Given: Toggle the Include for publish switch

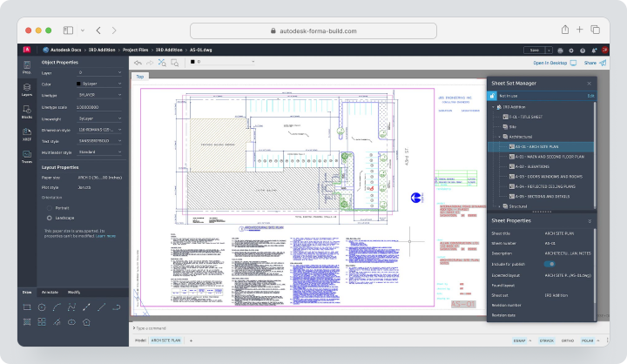Looking at the screenshot, I should (549, 264).
